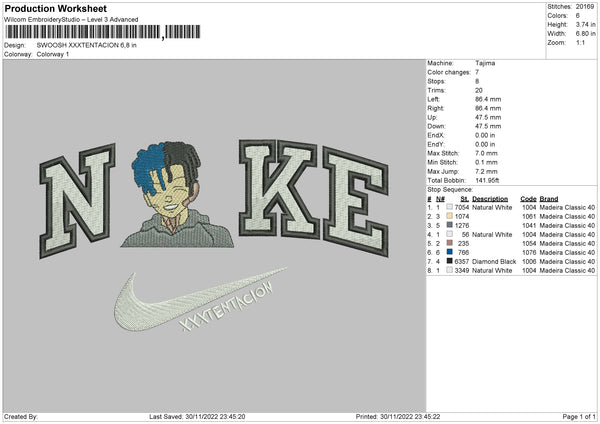Click the design name 'SWOOSH XXXTENTACION 6,8 in'
This screenshot has width=600, height=424.
pos(86,45)
